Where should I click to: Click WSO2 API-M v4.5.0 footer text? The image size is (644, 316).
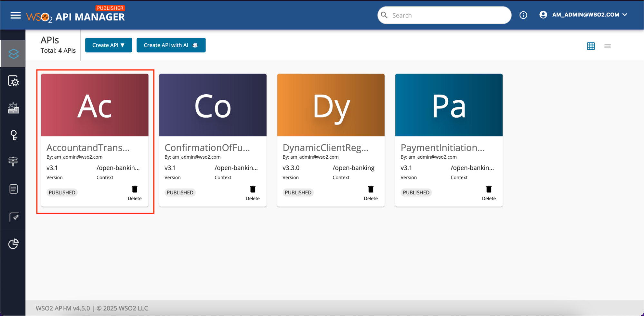pos(63,308)
